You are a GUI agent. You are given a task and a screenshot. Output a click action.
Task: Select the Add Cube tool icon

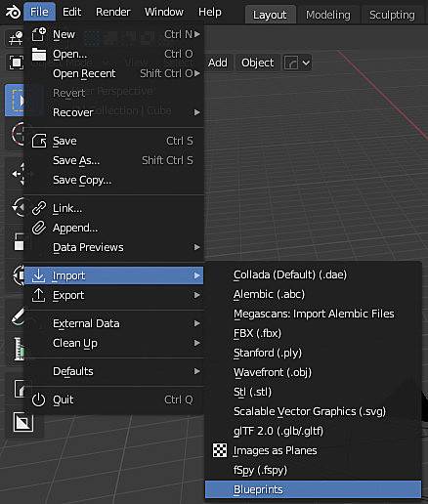(19, 389)
